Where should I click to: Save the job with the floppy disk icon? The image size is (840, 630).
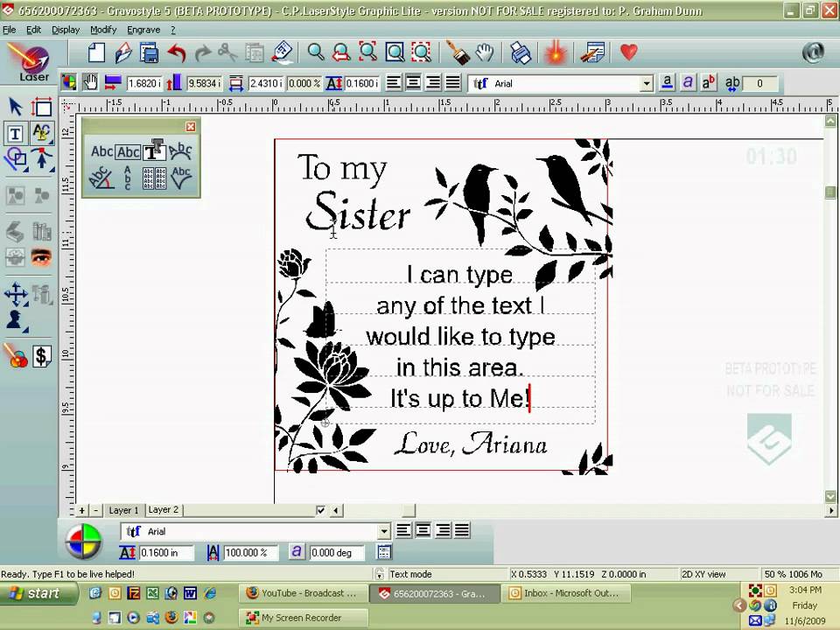(x=149, y=52)
